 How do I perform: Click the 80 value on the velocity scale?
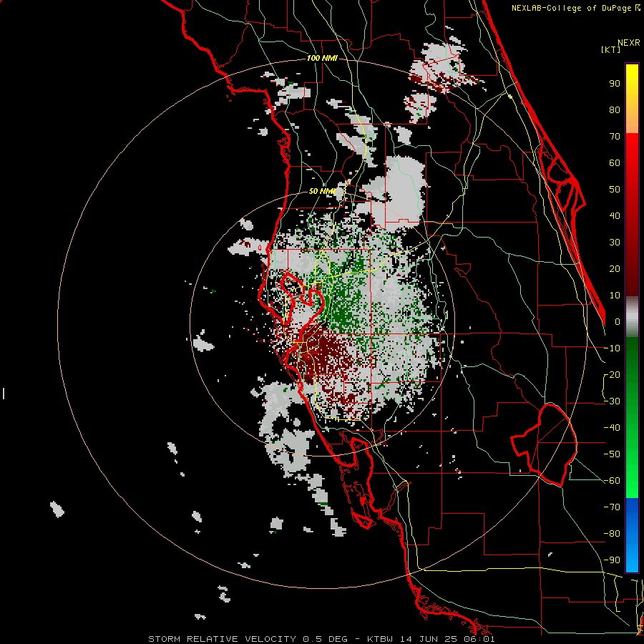[x=615, y=109]
